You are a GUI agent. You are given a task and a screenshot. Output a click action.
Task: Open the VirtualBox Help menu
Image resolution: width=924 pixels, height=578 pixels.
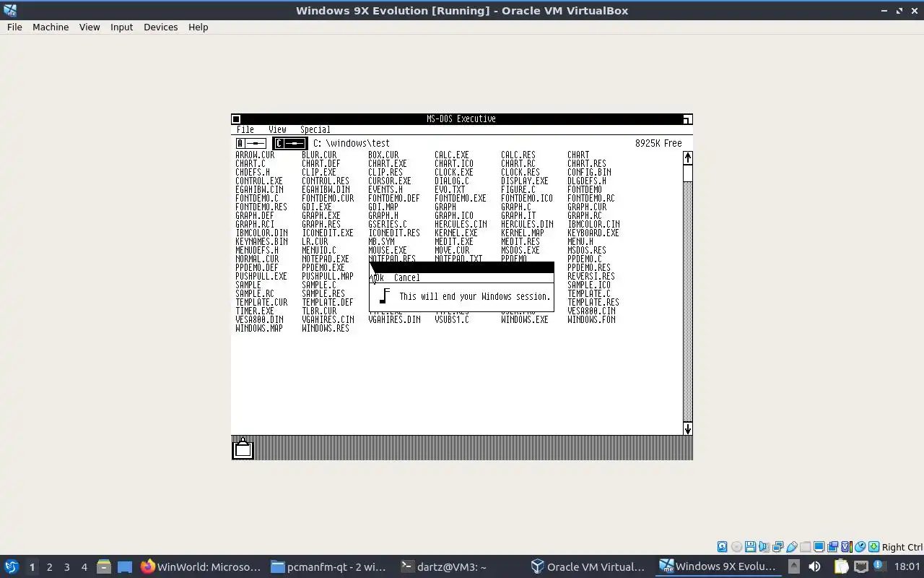(x=198, y=27)
